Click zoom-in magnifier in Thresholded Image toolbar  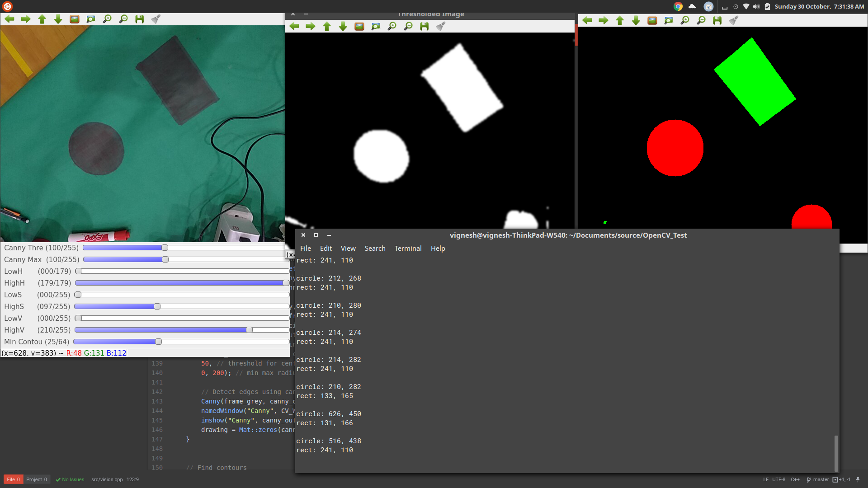pos(392,26)
